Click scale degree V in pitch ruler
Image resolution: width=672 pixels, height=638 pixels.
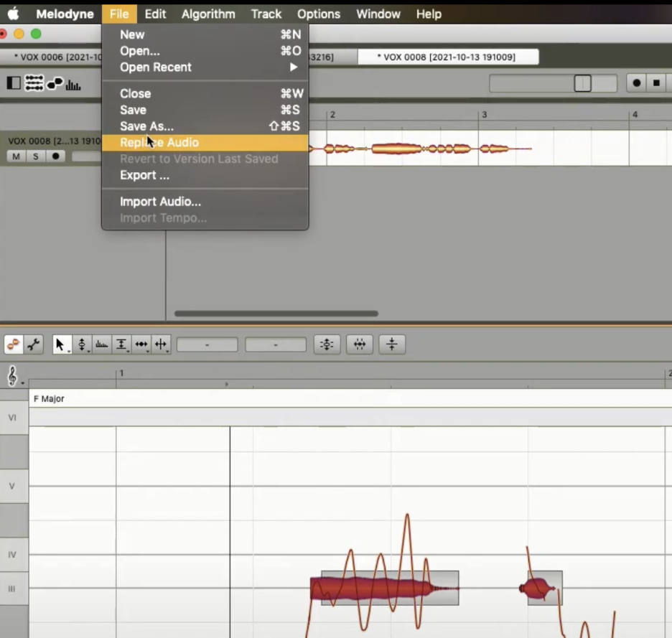tap(12, 486)
